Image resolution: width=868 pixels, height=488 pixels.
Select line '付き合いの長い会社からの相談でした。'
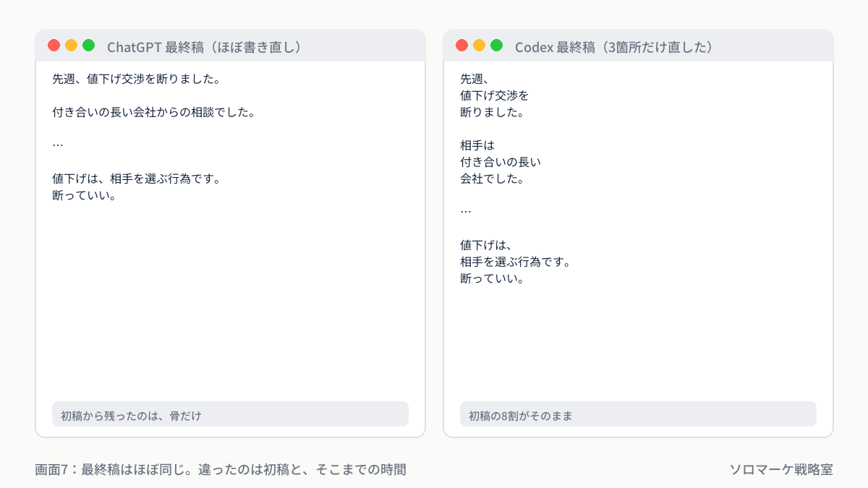[153, 112]
